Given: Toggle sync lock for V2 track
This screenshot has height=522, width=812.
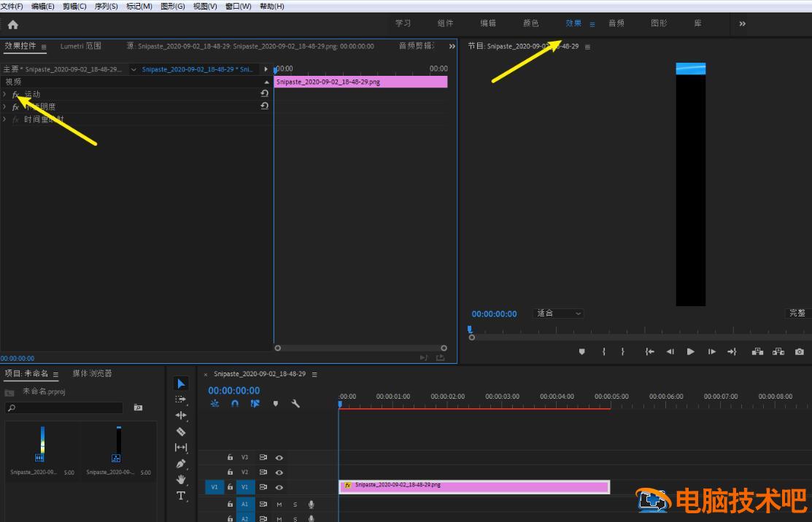Looking at the screenshot, I should point(263,472).
